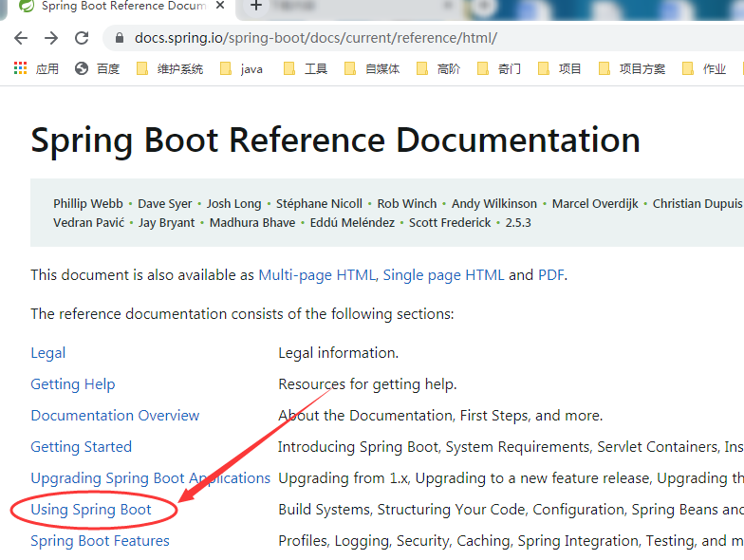
Task: Close the Spring Boot Reference tab
Action: (x=220, y=6)
